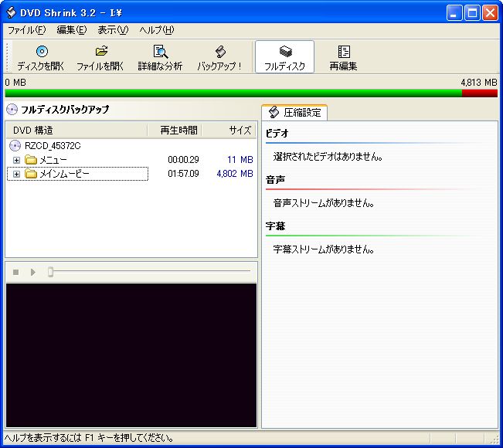503x448 pixels.
Task: Click the 選択されたビデオはありません text
Action: coord(328,157)
